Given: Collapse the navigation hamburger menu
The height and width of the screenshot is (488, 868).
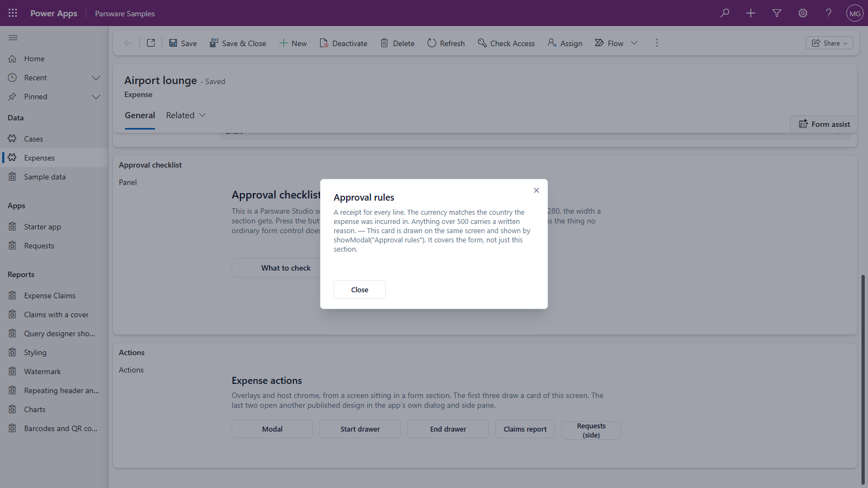Looking at the screenshot, I should point(13,37).
